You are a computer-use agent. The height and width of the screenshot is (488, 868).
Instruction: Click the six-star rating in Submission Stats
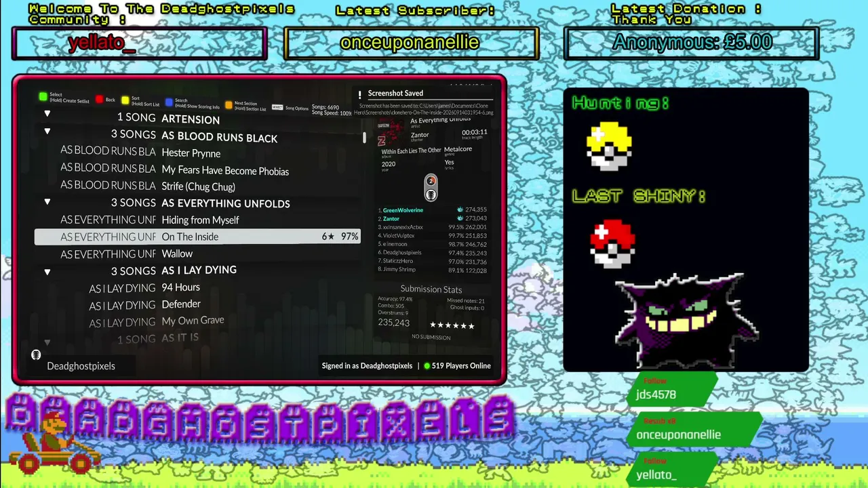[x=452, y=325]
